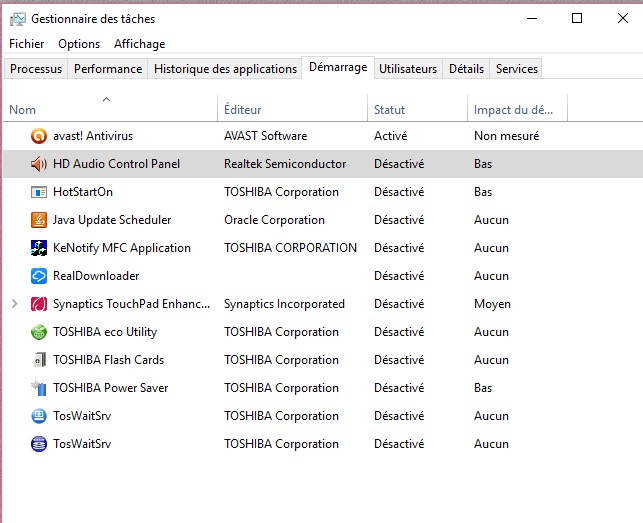Click TOSHIBA CORPORATION uppercase publisher cell
The width and height of the screenshot is (643, 523).
point(290,248)
